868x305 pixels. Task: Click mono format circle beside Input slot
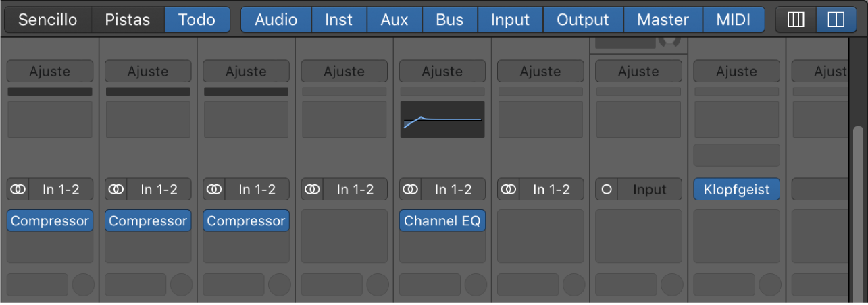coord(607,190)
